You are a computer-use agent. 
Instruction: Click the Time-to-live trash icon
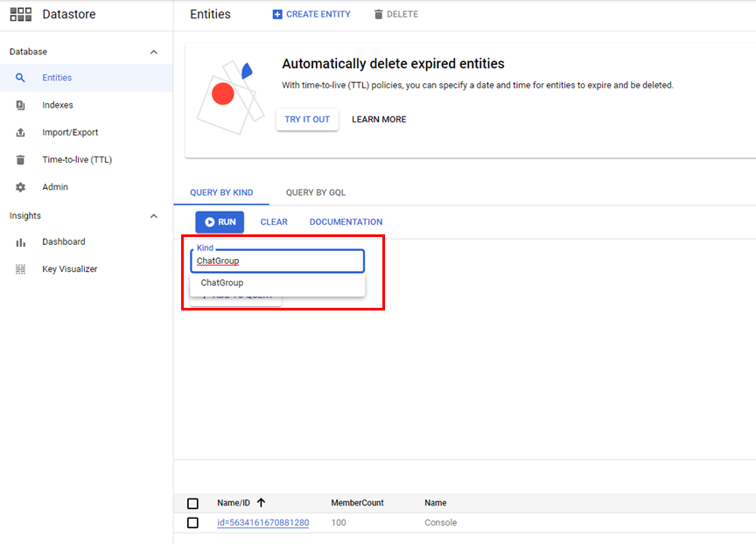[21, 160]
